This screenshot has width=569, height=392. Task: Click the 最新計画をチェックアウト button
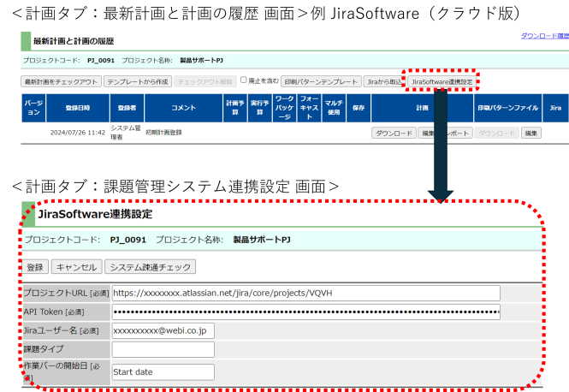click(61, 81)
